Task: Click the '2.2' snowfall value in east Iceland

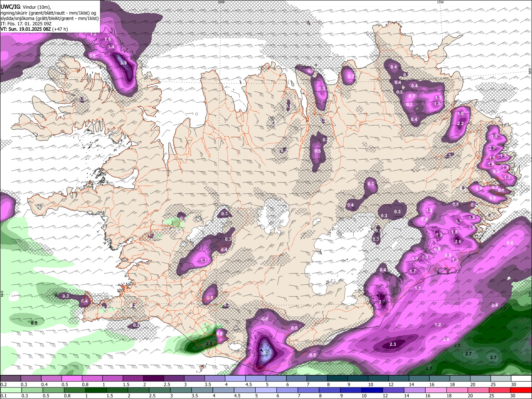Action: click(x=460, y=123)
